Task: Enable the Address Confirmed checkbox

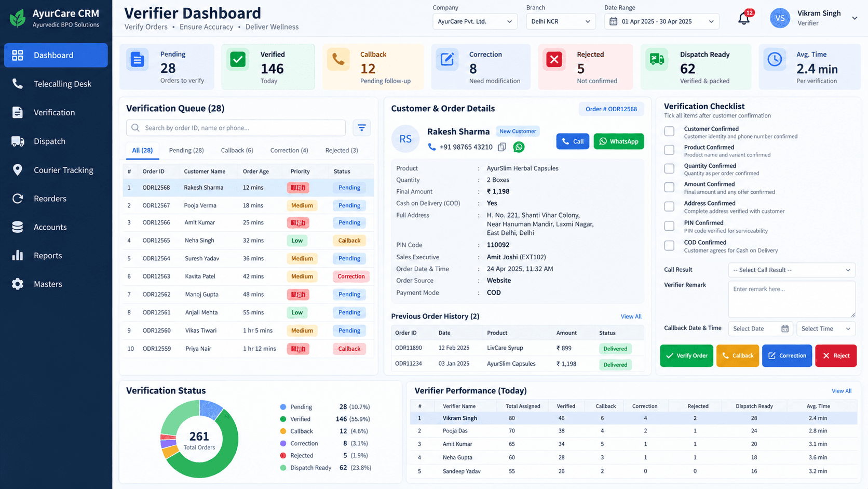Action: pyautogui.click(x=670, y=206)
